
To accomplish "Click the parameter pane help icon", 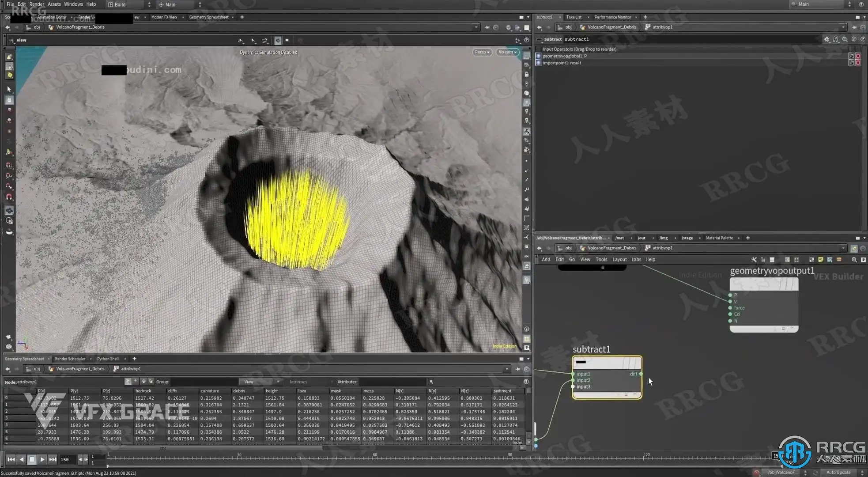I will tap(863, 39).
